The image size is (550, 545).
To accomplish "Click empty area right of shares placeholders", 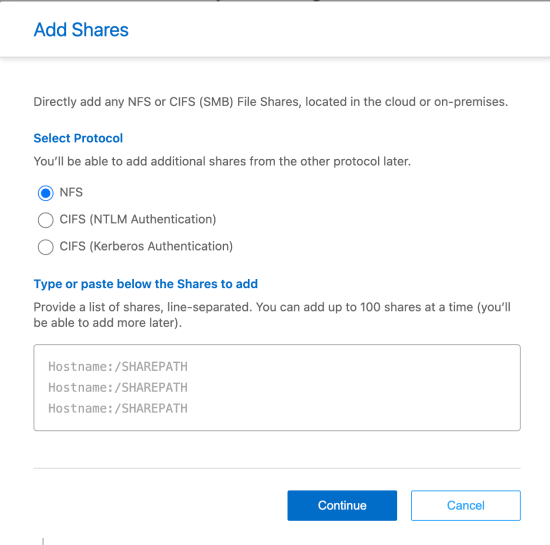I will point(351,388).
